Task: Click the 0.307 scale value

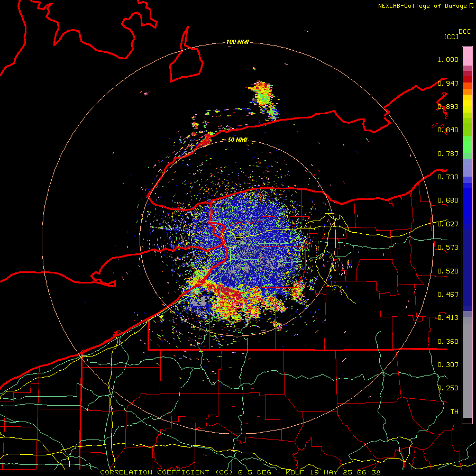Action: click(x=448, y=364)
